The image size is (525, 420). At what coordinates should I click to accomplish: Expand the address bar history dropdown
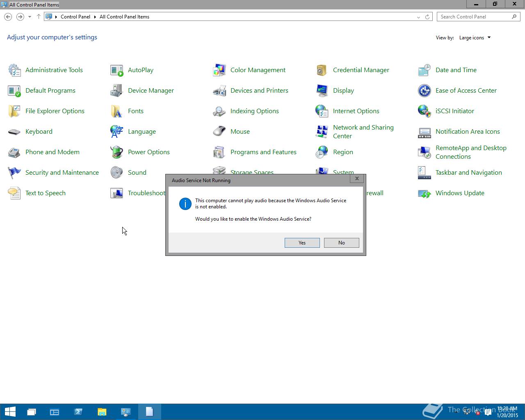click(418, 17)
